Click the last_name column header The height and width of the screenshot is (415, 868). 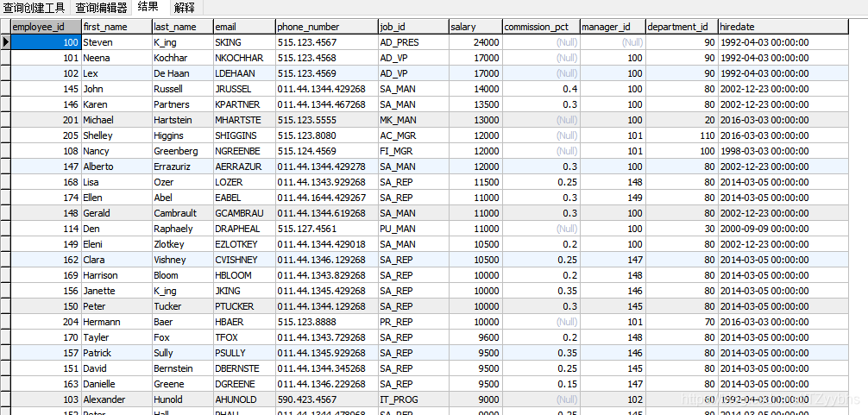[183, 27]
